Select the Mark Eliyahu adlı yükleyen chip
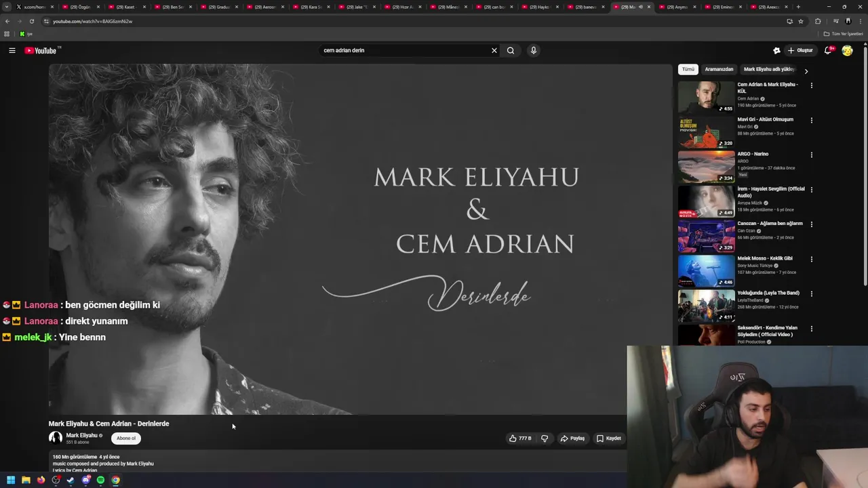The width and height of the screenshot is (868, 488). tap(769, 69)
